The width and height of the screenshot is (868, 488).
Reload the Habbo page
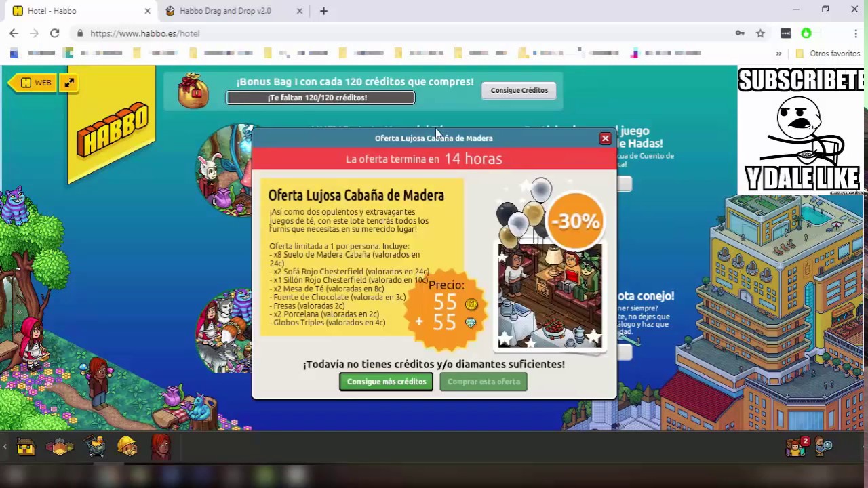coord(55,33)
